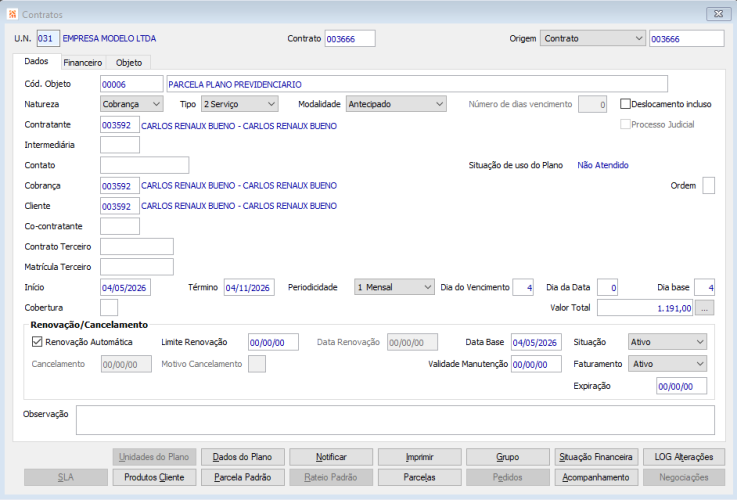Click the Valor Total field
This screenshot has height=500, width=737.
645,308
